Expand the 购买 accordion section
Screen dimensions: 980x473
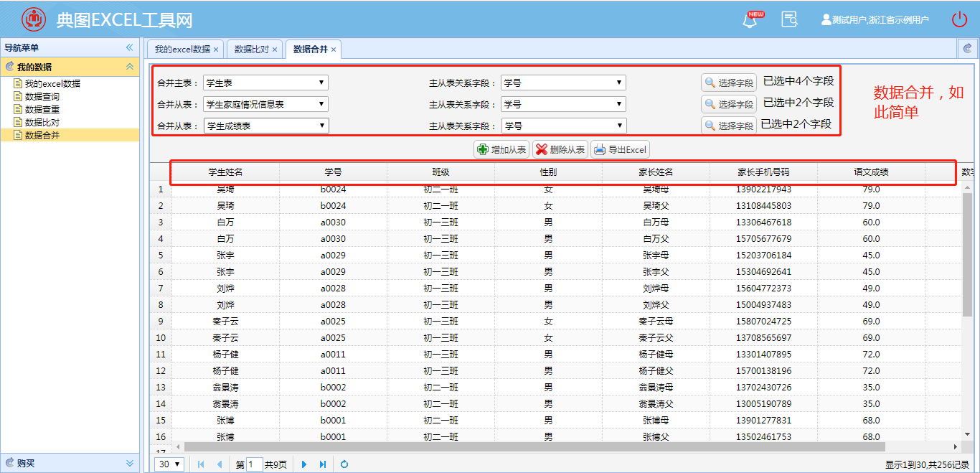click(70, 463)
